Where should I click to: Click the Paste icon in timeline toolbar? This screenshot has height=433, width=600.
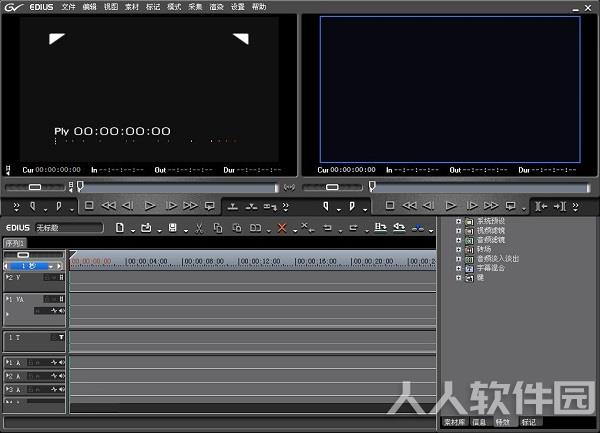[x=237, y=228]
